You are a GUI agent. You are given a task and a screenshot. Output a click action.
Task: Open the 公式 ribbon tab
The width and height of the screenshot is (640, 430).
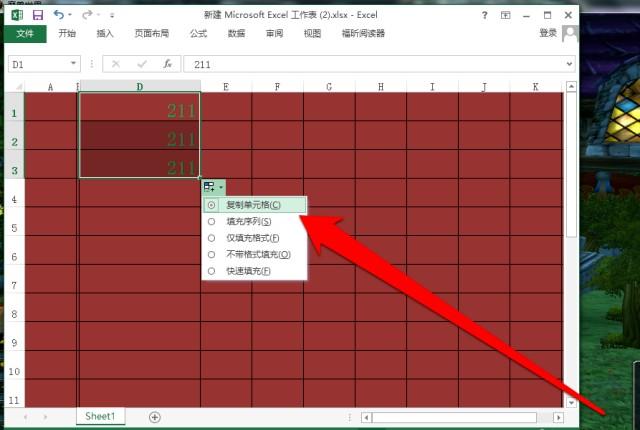click(198, 33)
